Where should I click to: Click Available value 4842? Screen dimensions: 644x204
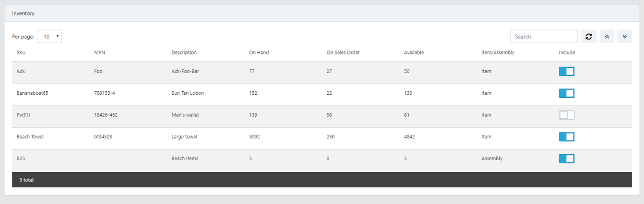[x=410, y=137]
